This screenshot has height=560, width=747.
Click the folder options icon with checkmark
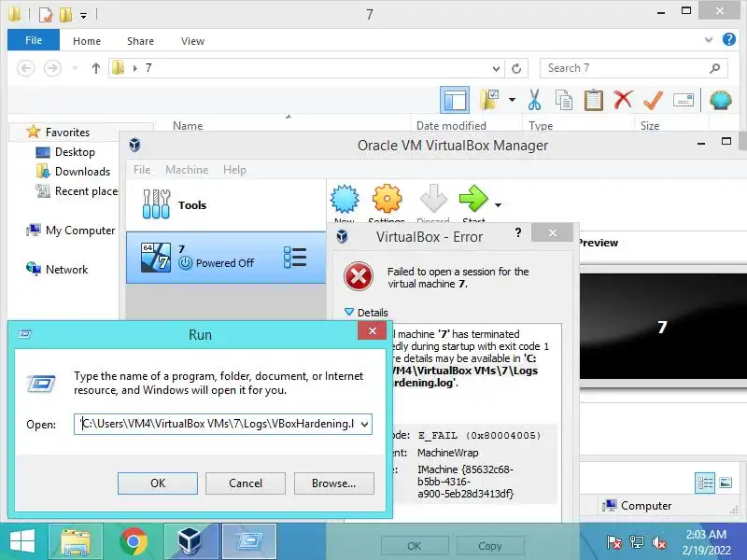coord(489,100)
